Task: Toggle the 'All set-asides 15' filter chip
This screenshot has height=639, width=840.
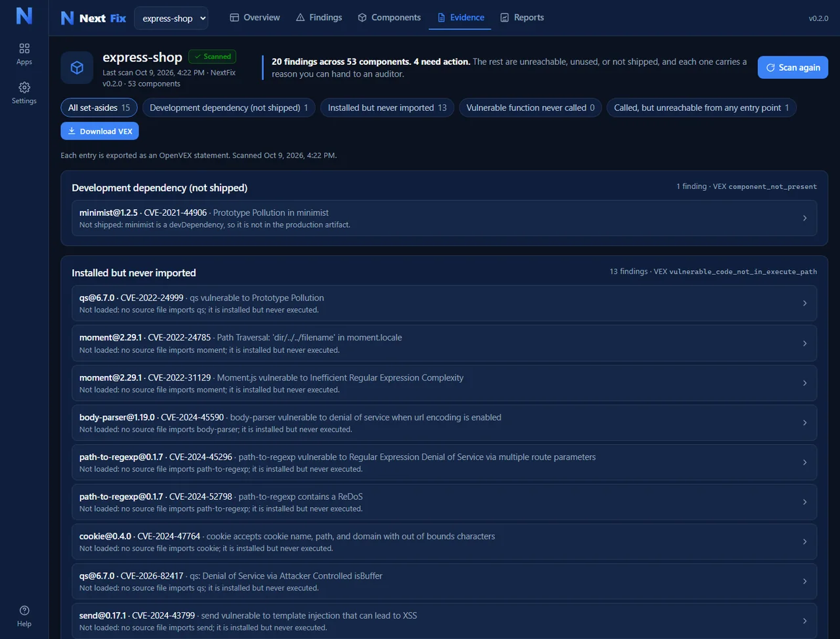Action: point(99,108)
